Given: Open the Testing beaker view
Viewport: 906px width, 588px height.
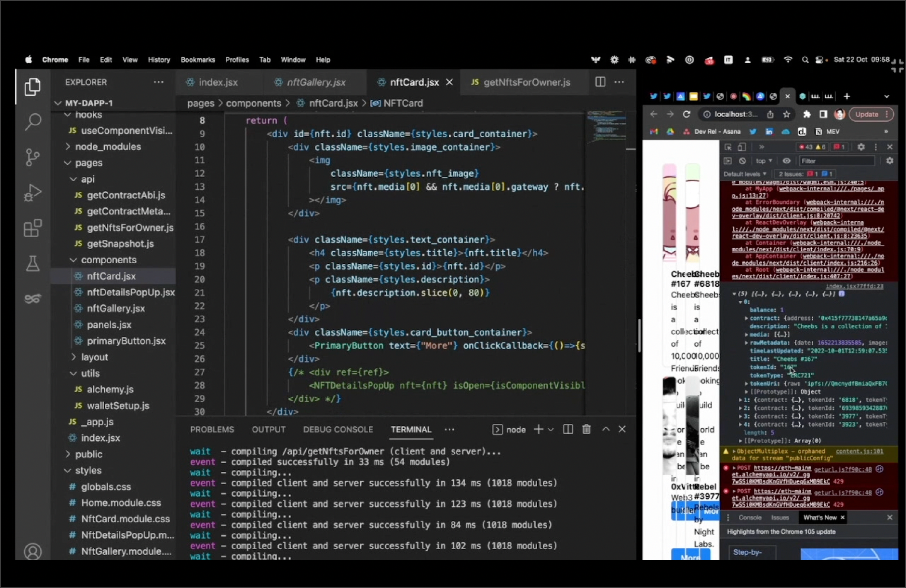Looking at the screenshot, I should point(32,263).
